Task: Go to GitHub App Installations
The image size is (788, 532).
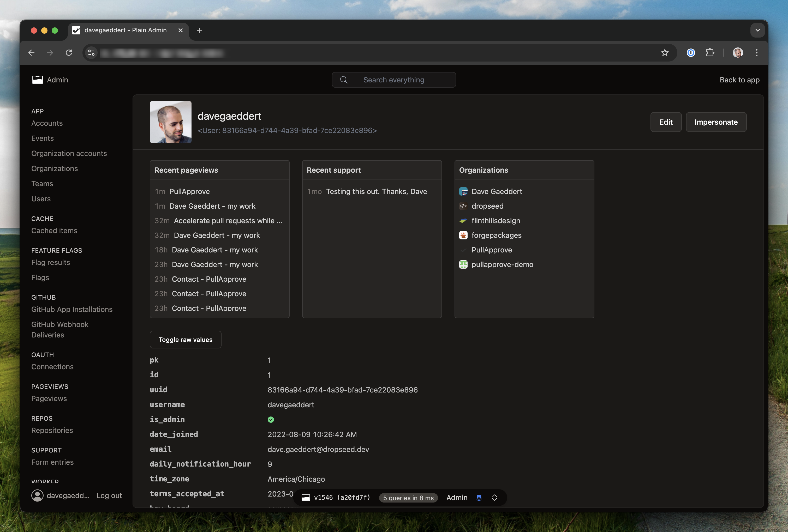Action: point(72,309)
